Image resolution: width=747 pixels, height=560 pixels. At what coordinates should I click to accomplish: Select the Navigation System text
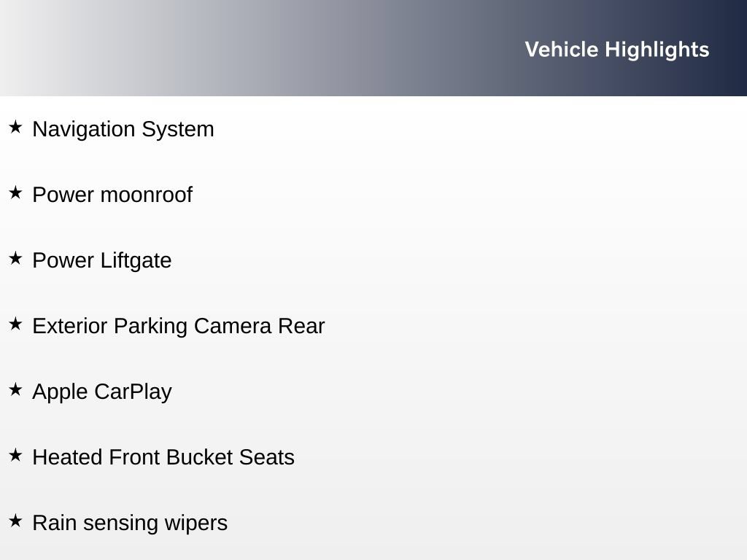point(123,130)
